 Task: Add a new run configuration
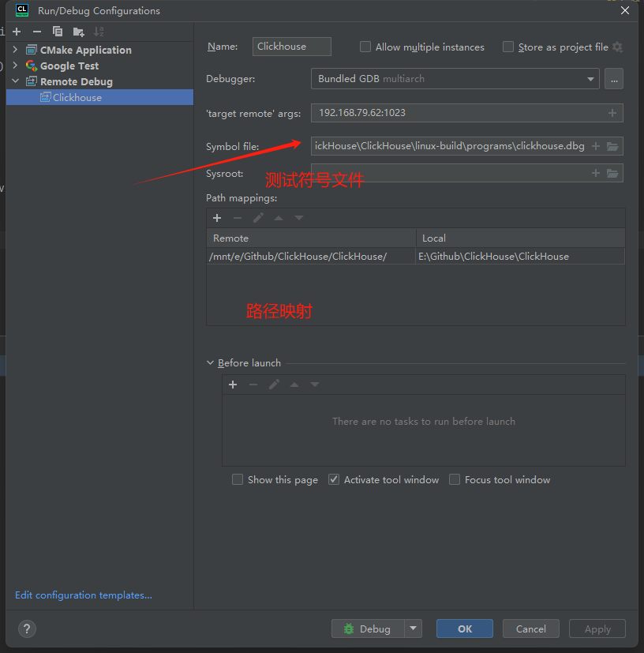17,32
